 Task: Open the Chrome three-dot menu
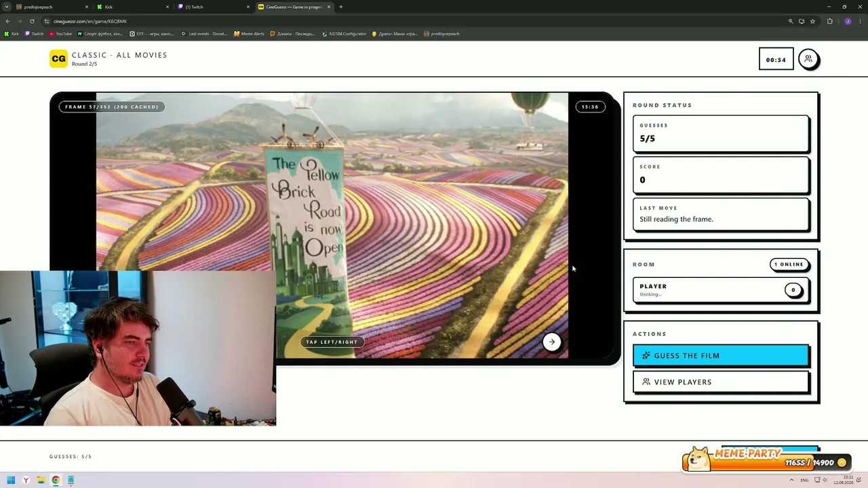pyautogui.click(x=860, y=21)
